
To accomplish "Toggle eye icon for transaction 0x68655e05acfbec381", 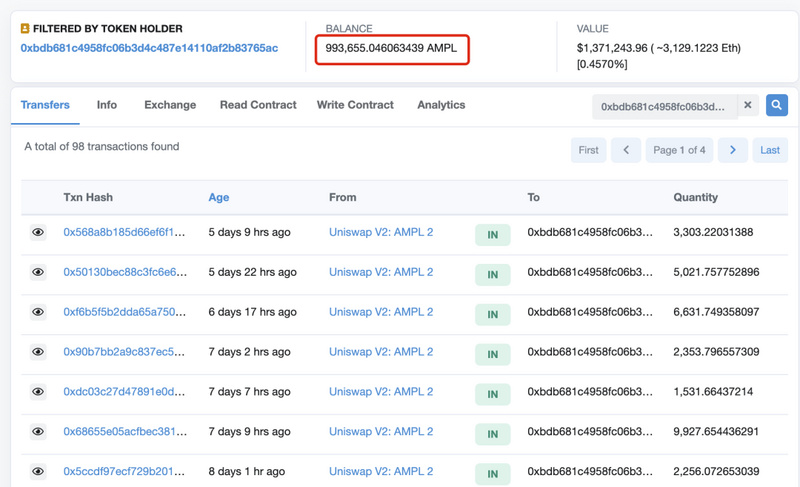I will tap(38, 431).
